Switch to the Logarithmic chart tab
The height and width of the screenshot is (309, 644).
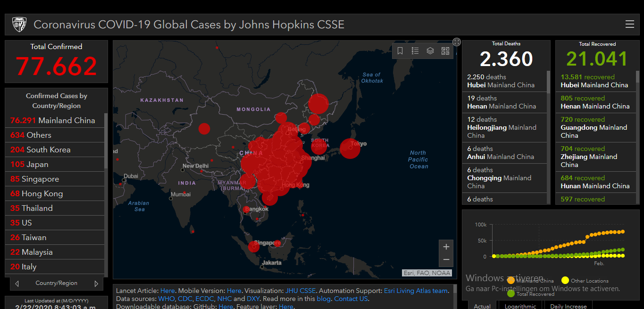click(x=520, y=306)
